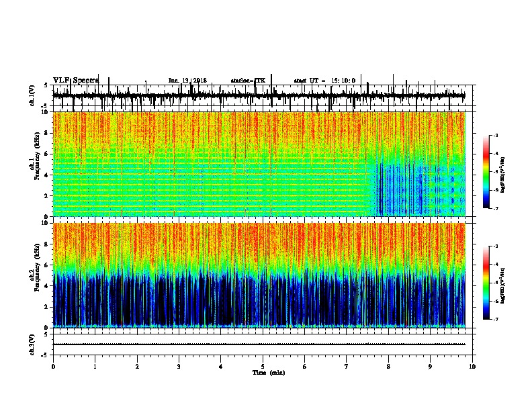Click the "-7" tick on the ch.1 color bar

[x=495, y=208]
